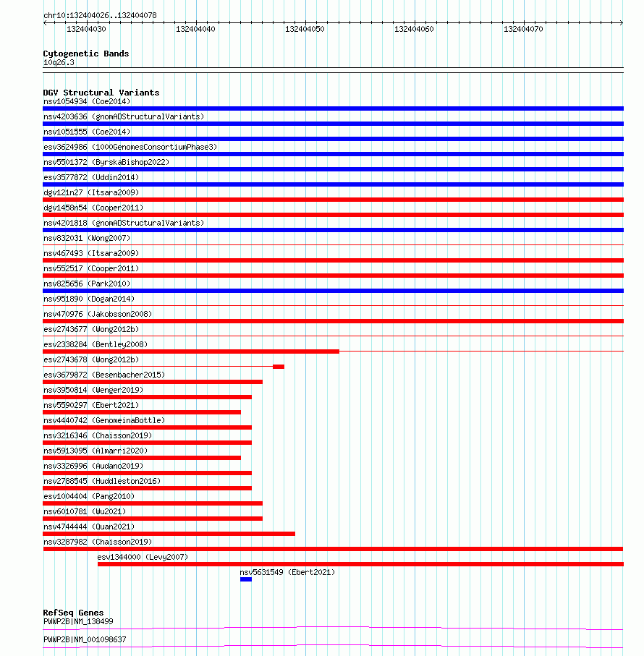
Task: Click the red bar under esv1344000 (Levy2007)
Action: pos(360,564)
